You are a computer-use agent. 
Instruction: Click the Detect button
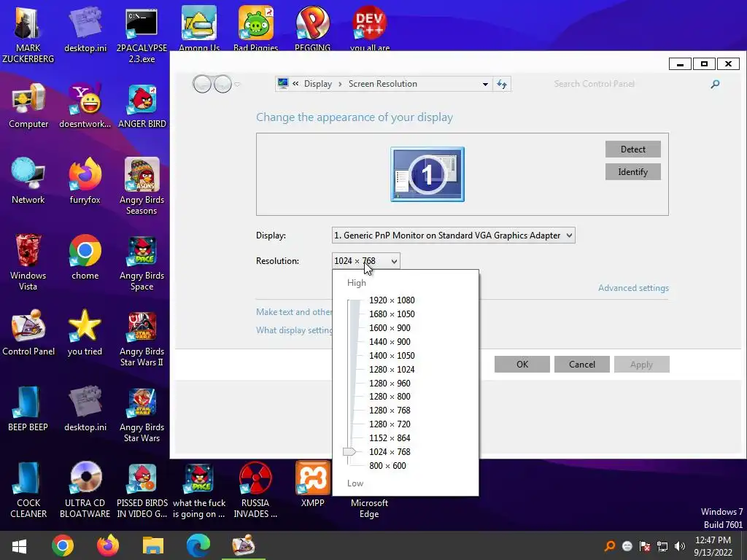[632, 149]
